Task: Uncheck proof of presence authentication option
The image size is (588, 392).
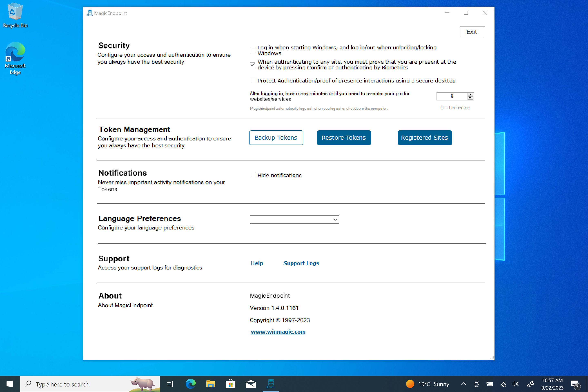Action: (x=252, y=65)
